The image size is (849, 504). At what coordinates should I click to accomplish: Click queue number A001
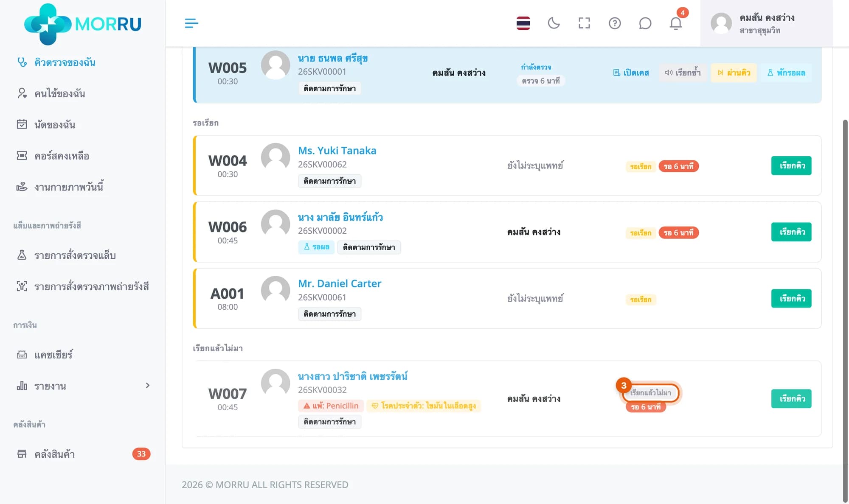pyautogui.click(x=228, y=294)
